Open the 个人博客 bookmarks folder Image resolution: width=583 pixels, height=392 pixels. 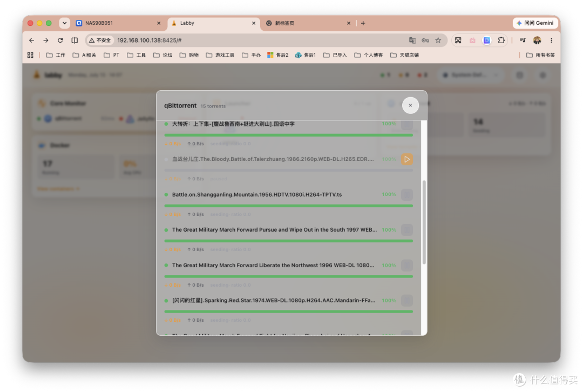[x=369, y=55]
